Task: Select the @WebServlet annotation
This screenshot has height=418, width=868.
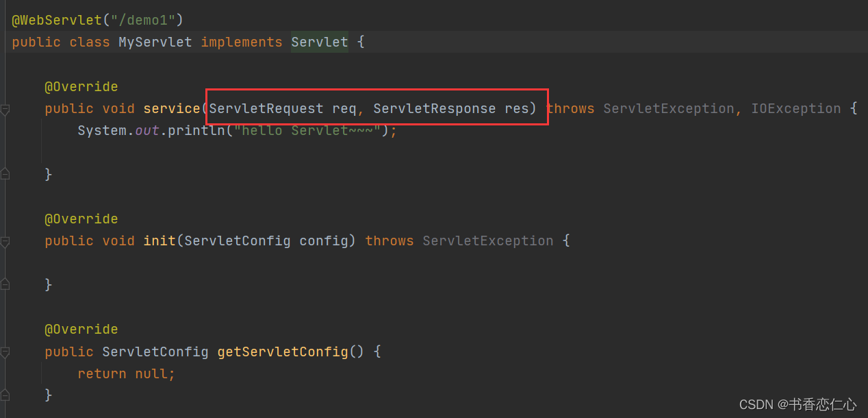Action: point(57,20)
